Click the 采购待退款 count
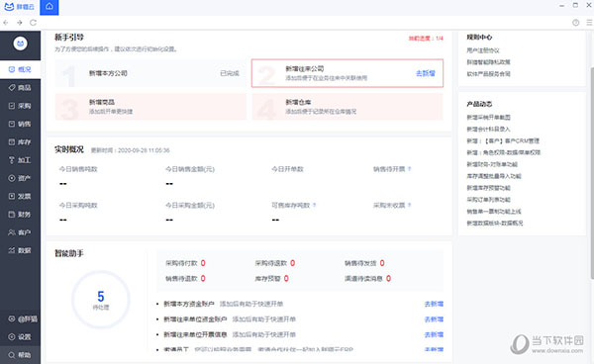This screenshot has height=364, width=594. (x=292, y=263)
